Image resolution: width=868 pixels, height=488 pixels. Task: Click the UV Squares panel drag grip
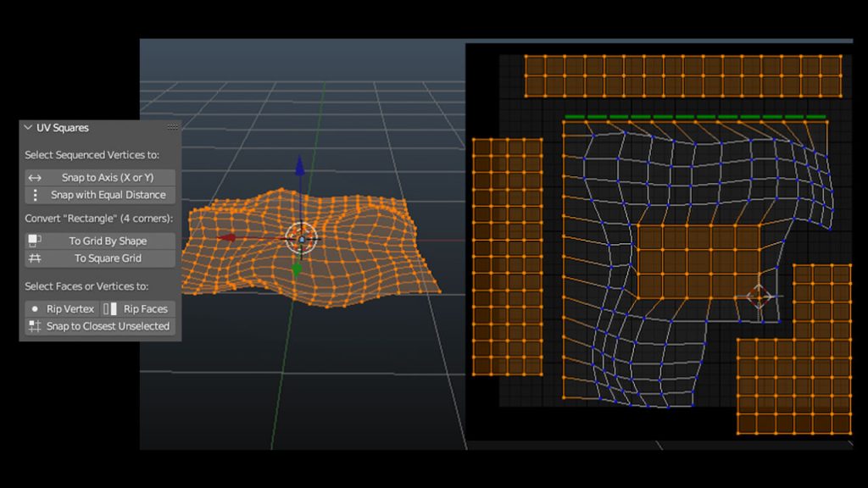pyautogui.click(x=172, y=128)
